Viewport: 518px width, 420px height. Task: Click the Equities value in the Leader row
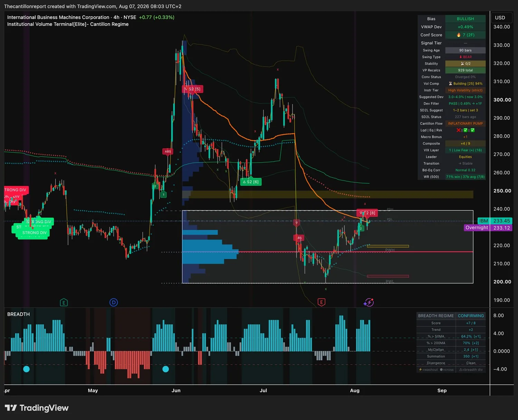465,157
